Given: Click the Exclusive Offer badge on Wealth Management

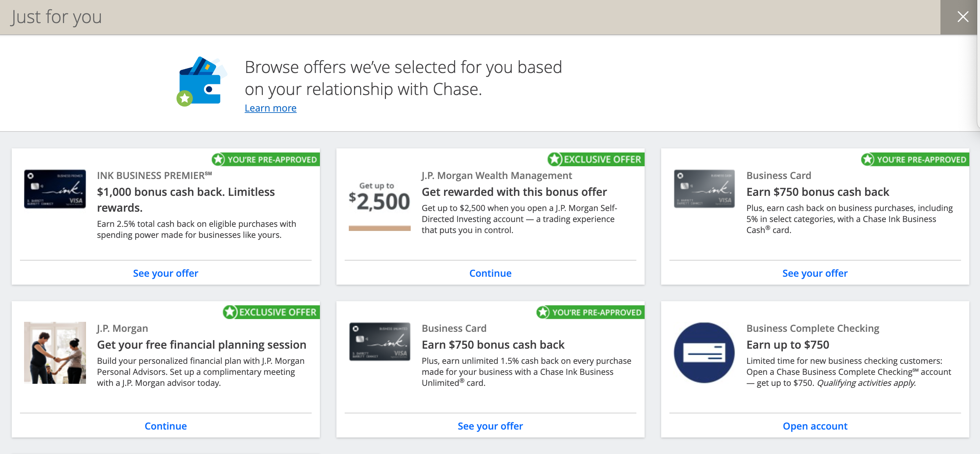Looking at the screenshot, I should (595, 159).
